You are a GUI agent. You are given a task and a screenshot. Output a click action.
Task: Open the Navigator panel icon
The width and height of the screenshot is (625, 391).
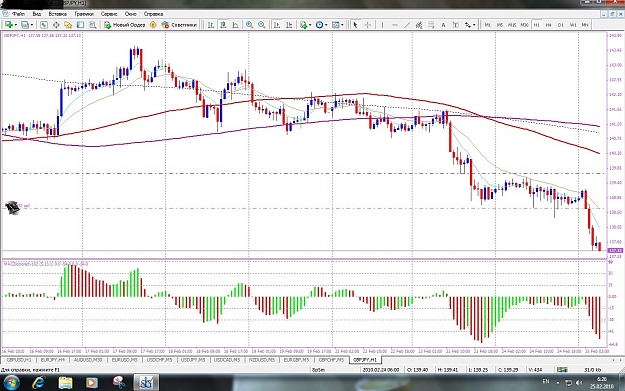[68, 25]
